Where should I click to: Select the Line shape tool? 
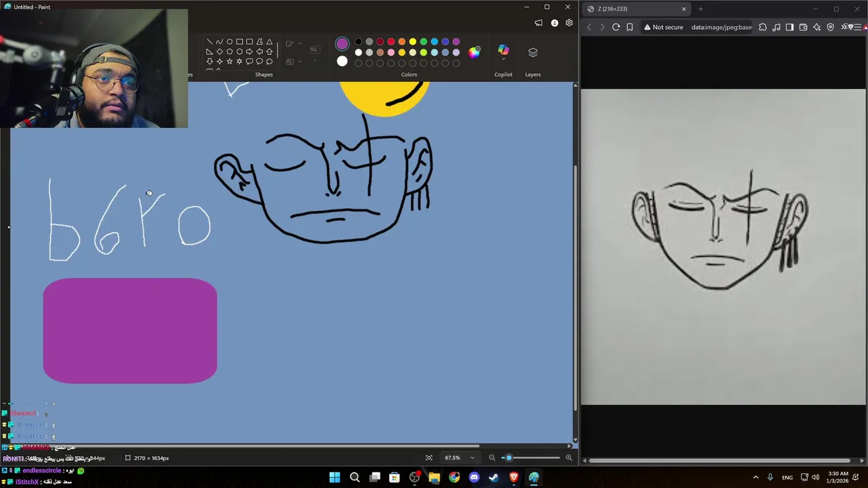pos(210,41)
